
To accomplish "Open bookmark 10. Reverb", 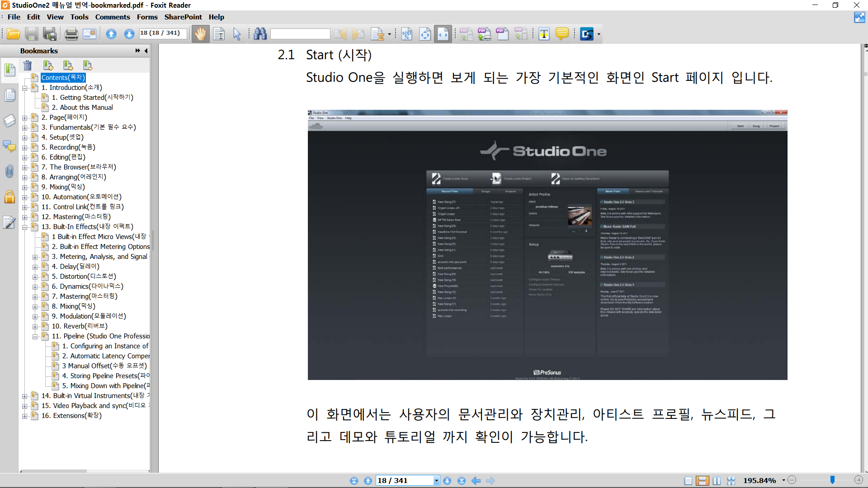I will (80, 326).
